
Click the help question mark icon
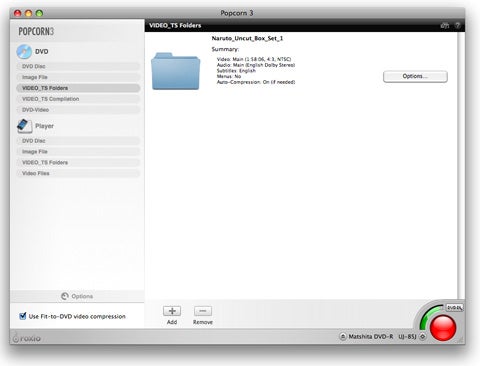pos(458,25)
